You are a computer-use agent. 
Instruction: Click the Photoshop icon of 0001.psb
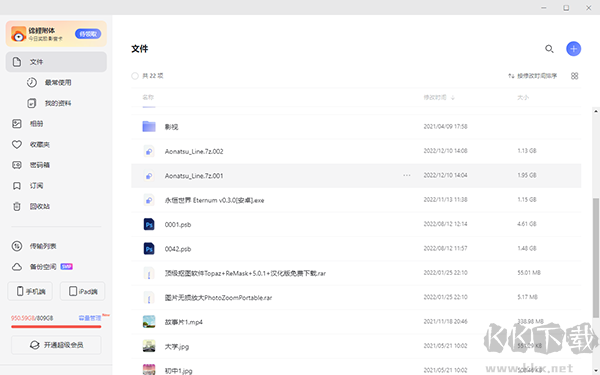click(149, 224)
